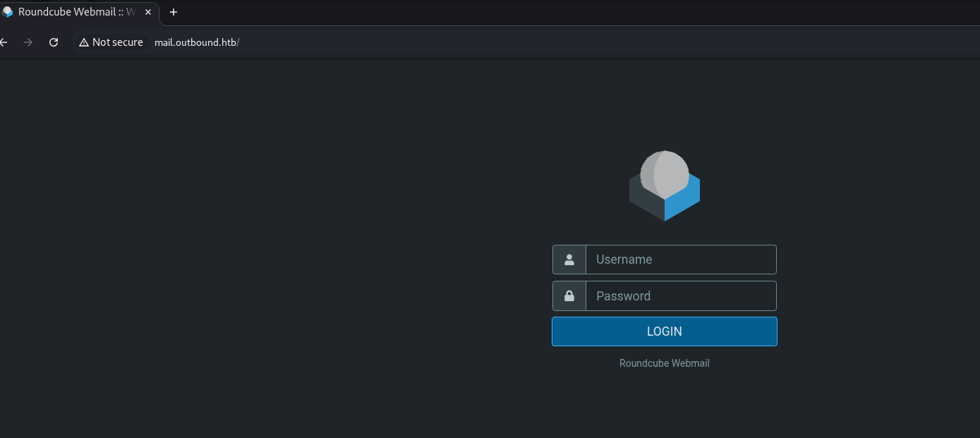The height and width of the screenshot is (438, 980).
Task: Click the padlock icon beside Password
Action: coord(569,296)
